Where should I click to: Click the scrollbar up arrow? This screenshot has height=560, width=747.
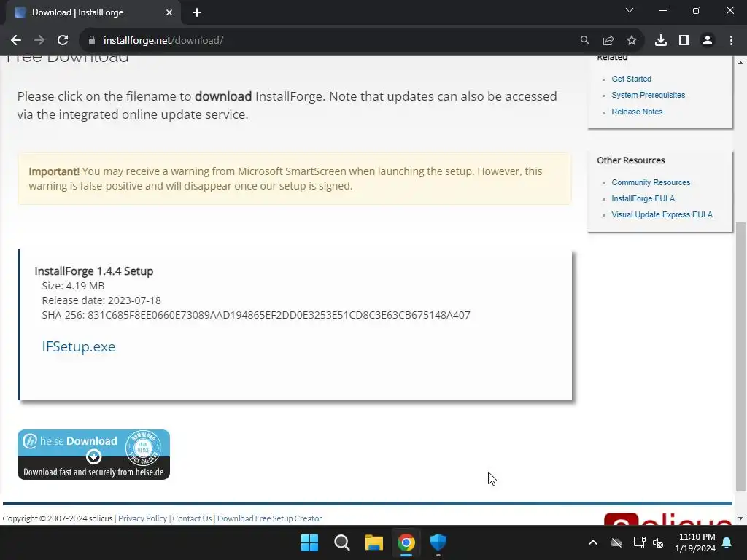tap(740, 63)
